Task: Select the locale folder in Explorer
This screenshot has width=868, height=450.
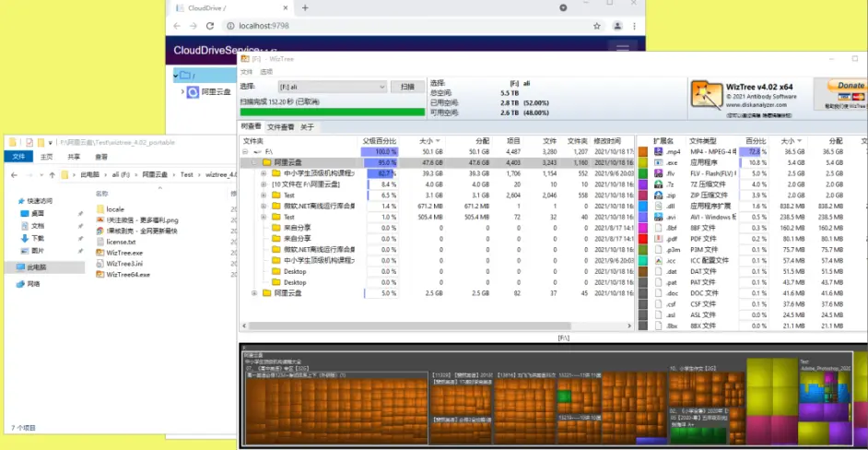Action: (111, 209)
